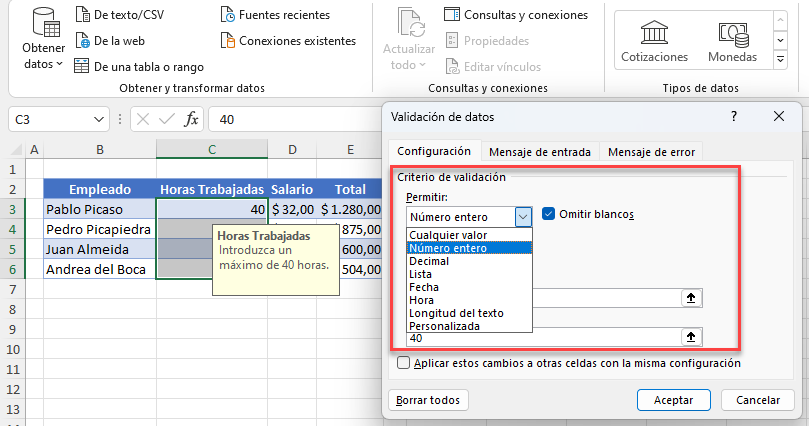Image resolution: width=809 pixels, height=426 pixels.
Task: Select row 7 header
Action: tap(13, 289)
